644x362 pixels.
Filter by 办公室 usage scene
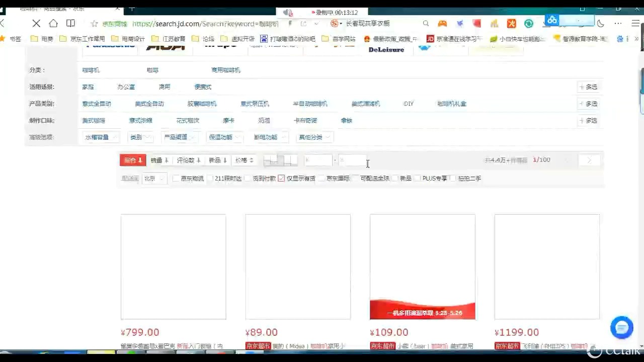(x=126, y=87)
